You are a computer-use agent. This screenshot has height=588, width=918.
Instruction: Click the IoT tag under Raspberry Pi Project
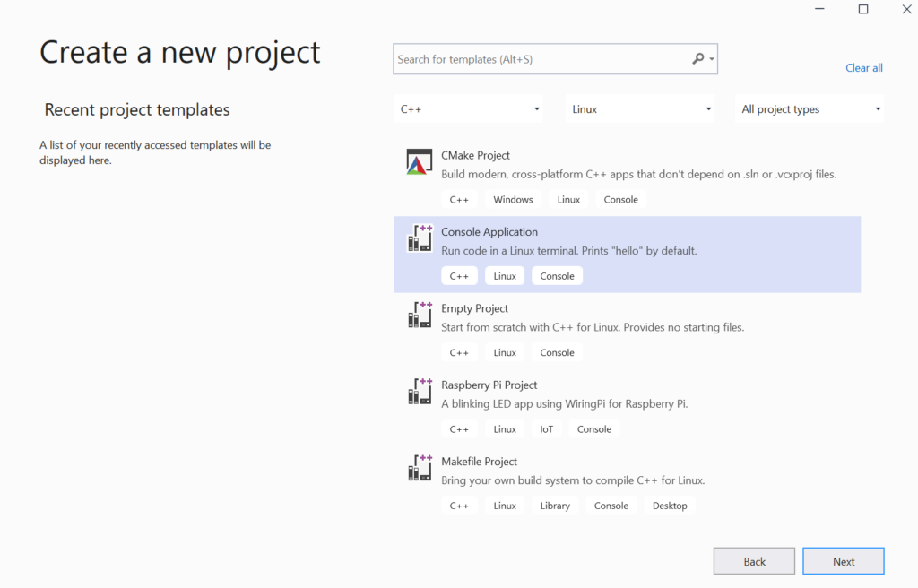click(x=547, y=428)
